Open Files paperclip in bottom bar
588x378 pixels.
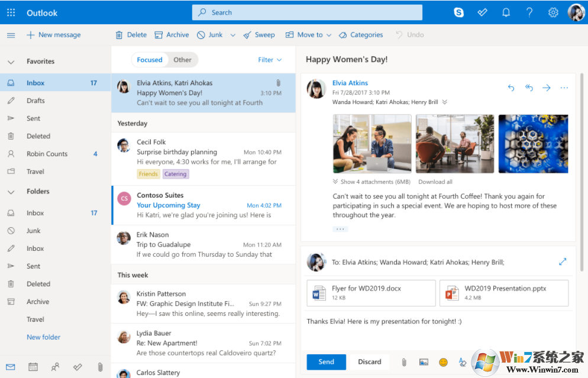click(100, 367)
